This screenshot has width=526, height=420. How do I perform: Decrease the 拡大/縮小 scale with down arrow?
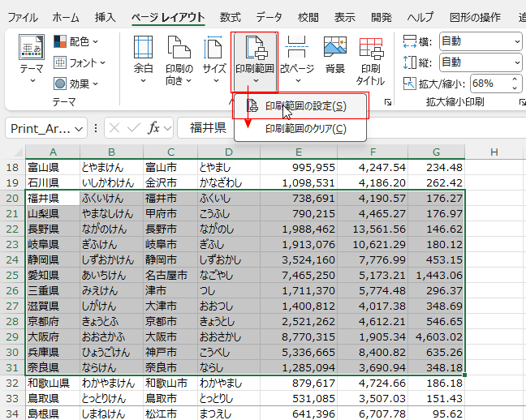point(515,88)
